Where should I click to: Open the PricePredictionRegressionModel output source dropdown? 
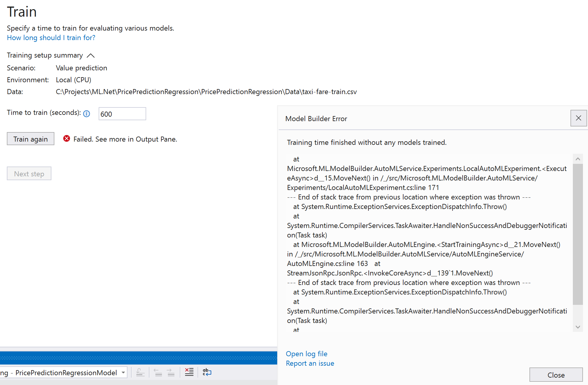[x=123, y=372]
